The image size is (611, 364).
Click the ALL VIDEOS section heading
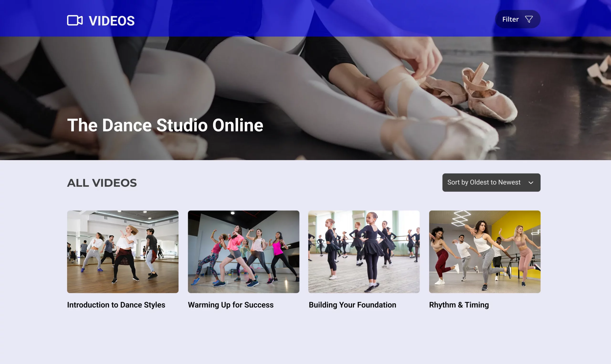point(102,183)
